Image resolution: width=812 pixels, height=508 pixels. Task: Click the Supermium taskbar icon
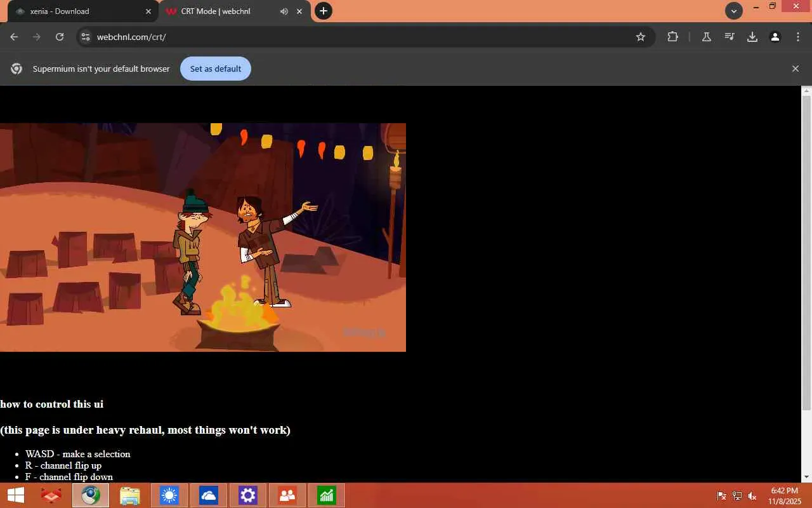point(91,495)
